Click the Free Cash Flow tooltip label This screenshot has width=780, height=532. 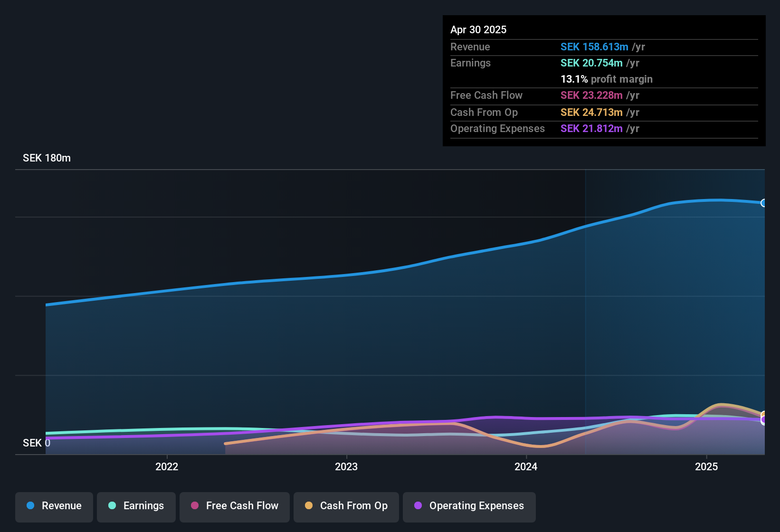click(486, 95)
